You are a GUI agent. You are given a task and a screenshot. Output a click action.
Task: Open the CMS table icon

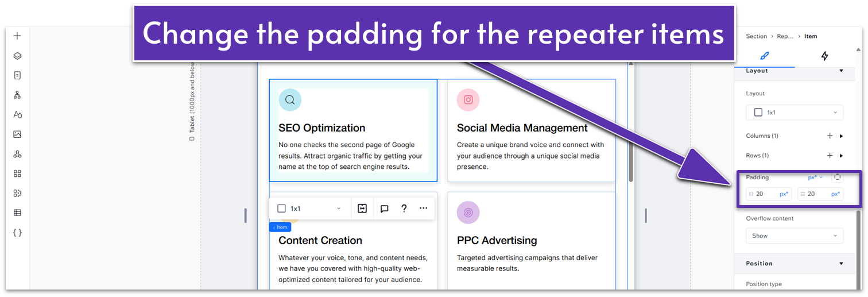[17, 213]
